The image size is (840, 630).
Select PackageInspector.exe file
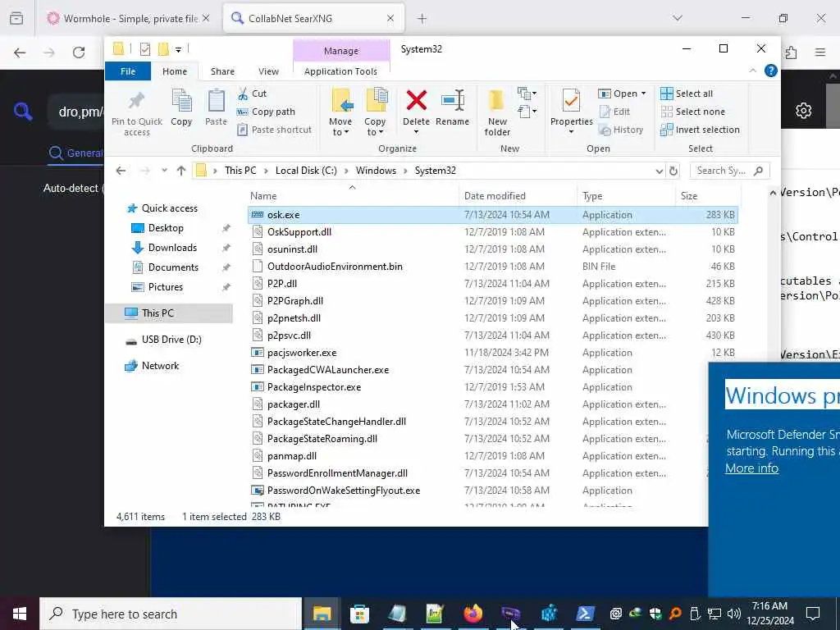coord(493,387)
